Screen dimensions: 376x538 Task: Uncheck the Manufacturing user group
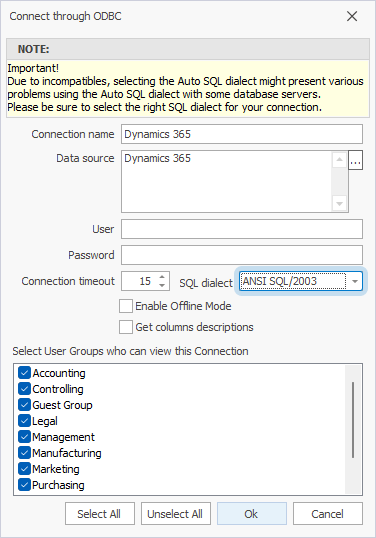click(24, 453)
